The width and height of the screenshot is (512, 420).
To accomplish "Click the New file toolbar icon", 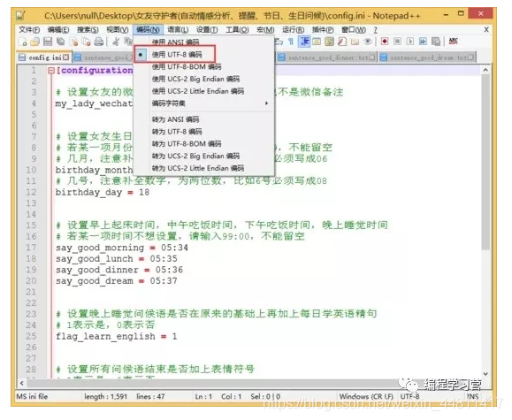I will coord(23,42).
